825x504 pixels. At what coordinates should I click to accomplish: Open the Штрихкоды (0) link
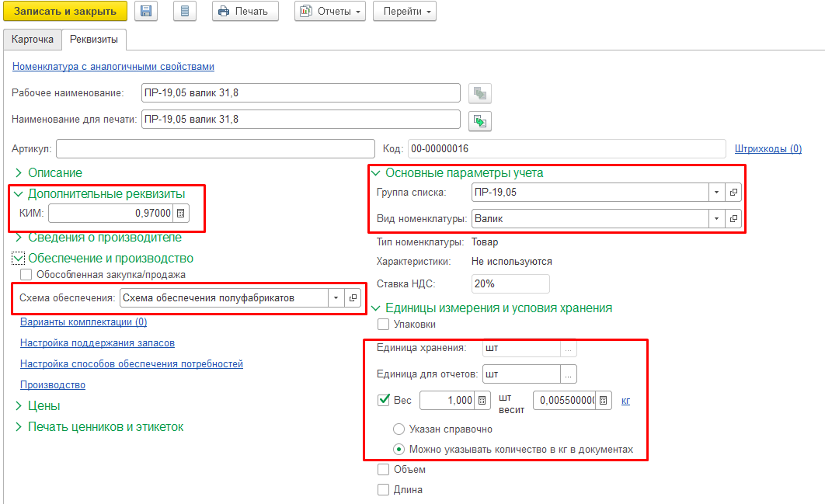768,148
